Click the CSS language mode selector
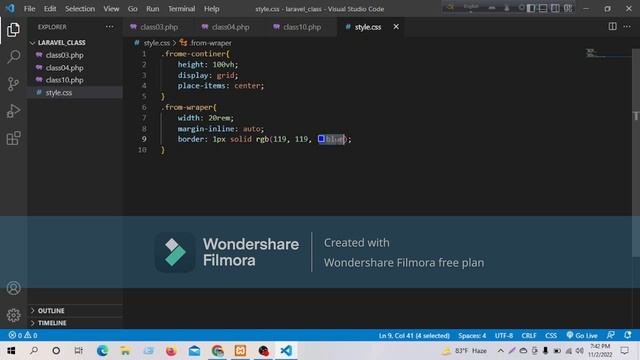The height and width of the screenshot is (360, 640). tap(551, 335)
